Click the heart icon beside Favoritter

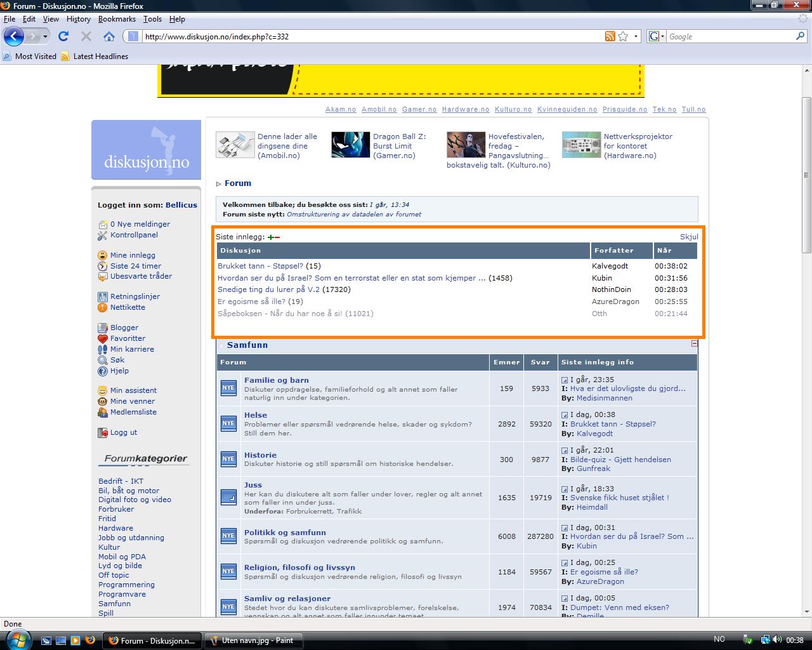(x=103, y=338)
